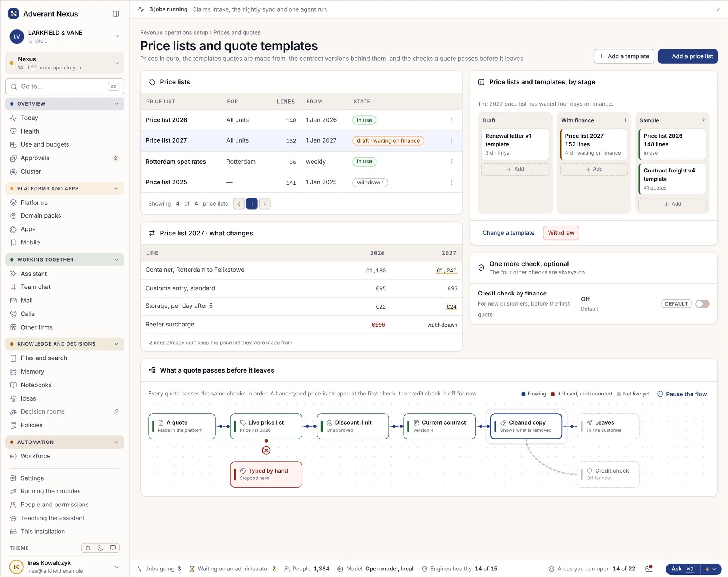Open the Larkfield & Vane organization switcher
Image resolution: width=728 pixels, height=577 pixels.
65,36
